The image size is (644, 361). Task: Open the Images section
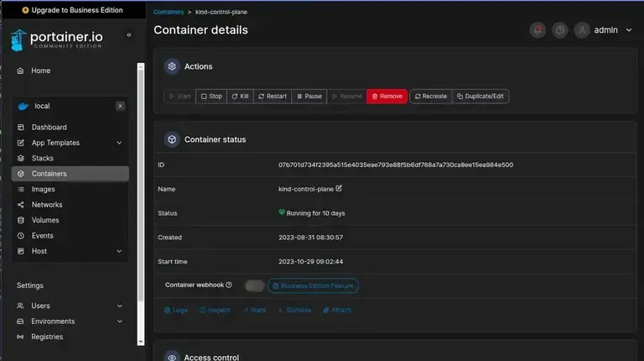pyautogui.click(x=43, y=189)
